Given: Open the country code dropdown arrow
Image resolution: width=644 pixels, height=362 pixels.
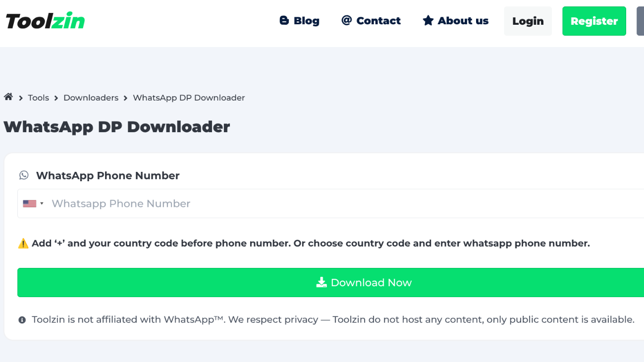Looking at the screenshot, I should pos(42,203).
